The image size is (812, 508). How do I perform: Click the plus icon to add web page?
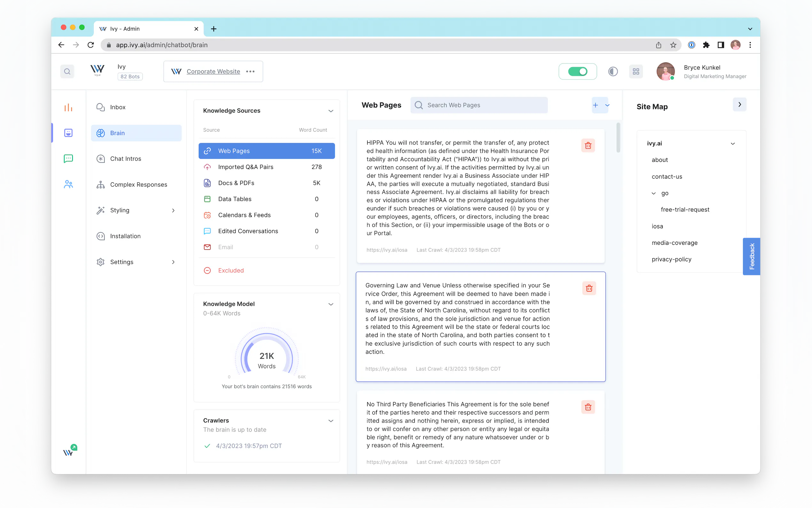coord(596,105)
